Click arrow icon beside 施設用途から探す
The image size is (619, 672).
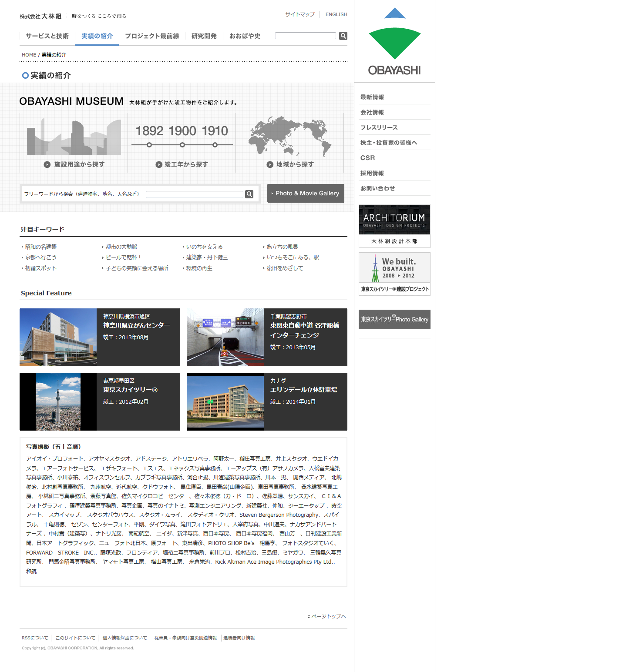click(47, 164)
